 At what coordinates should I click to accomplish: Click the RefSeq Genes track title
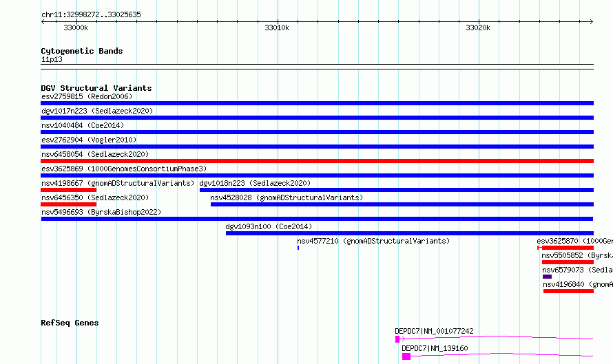click(x=70, y=323)
